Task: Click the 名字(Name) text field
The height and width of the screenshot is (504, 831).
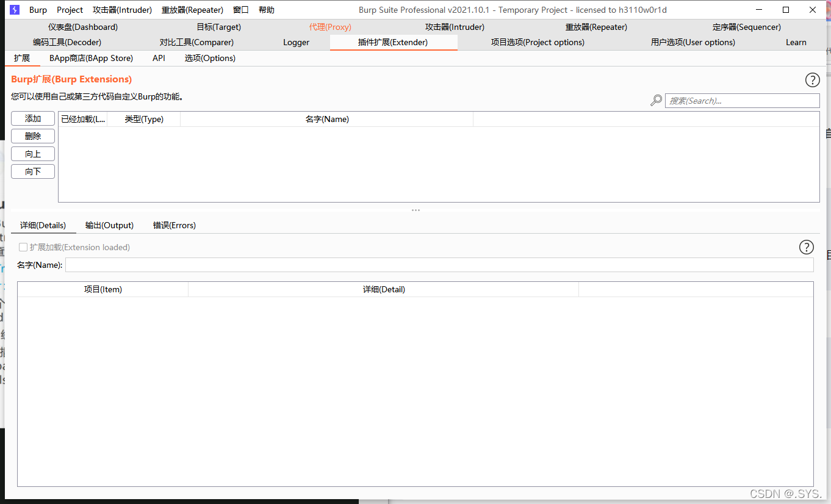Action: pyautogui.click(x=439, y=265)
